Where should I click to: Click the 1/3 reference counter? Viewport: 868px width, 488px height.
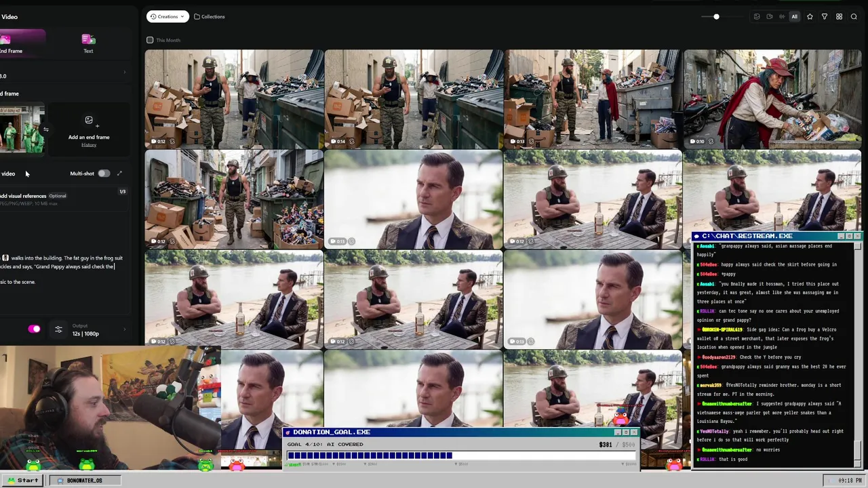123,192
